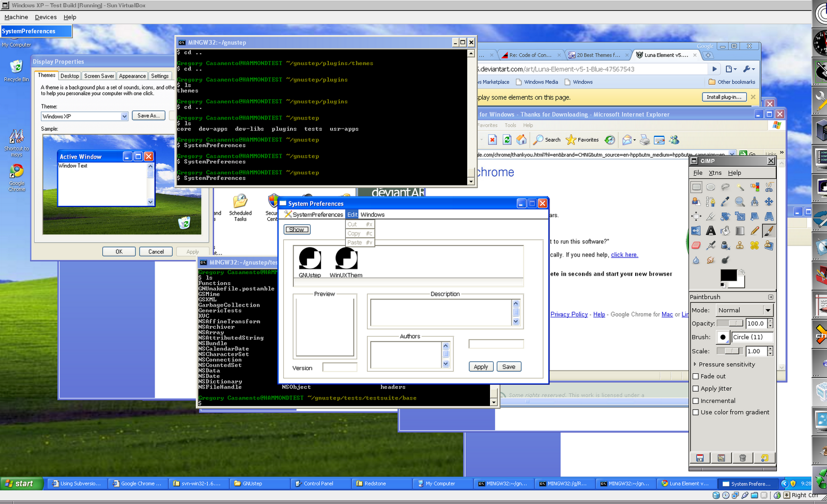This screenshot has width=827, height=504.
Task: Pick the Clone stamp tool in GIMP
Action: [740, 245]
